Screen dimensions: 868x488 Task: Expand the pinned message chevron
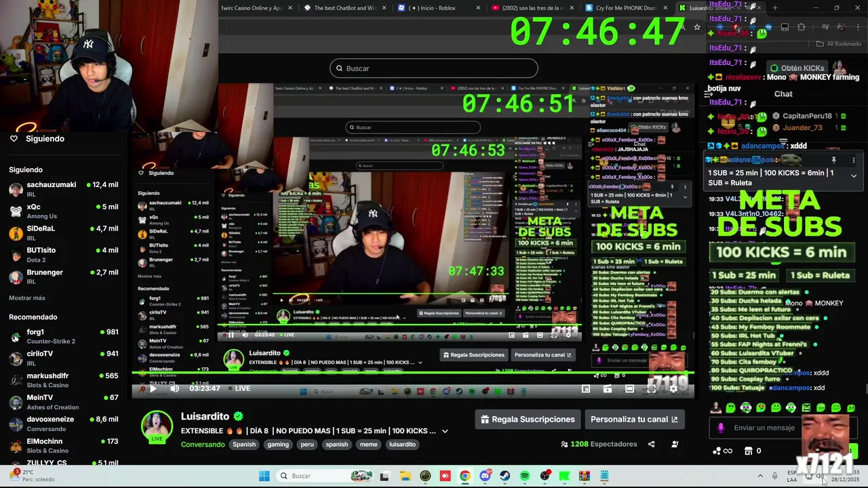[x=854, y=176]
